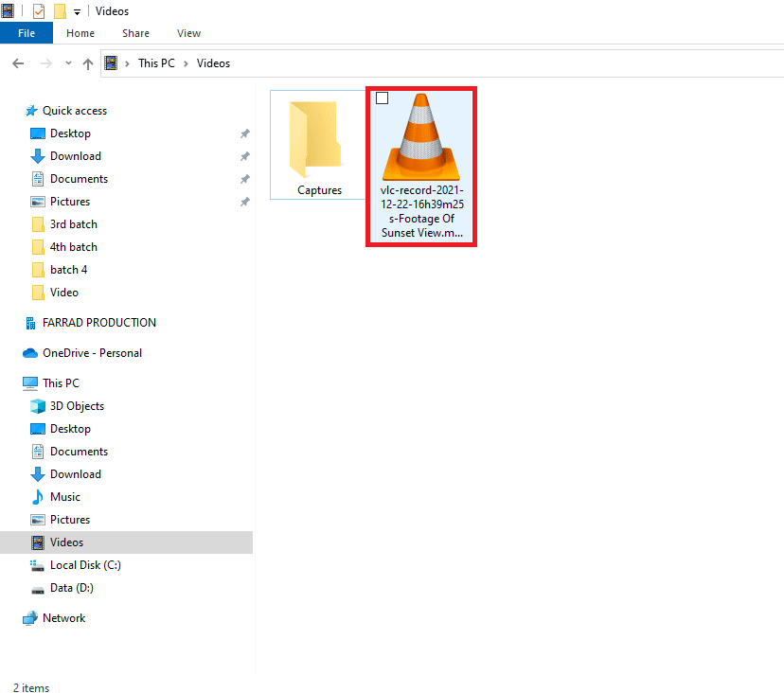The width and height of the screenshot is (784, 693).
Task: Click the Quick access star icon
Action: click(x=31, y=111)
